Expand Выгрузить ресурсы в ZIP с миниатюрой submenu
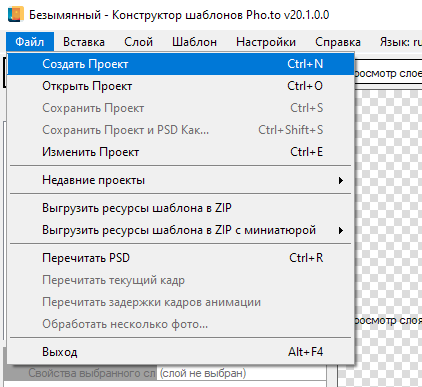This screenshot has width=422, height=387. tap(180, 230)
